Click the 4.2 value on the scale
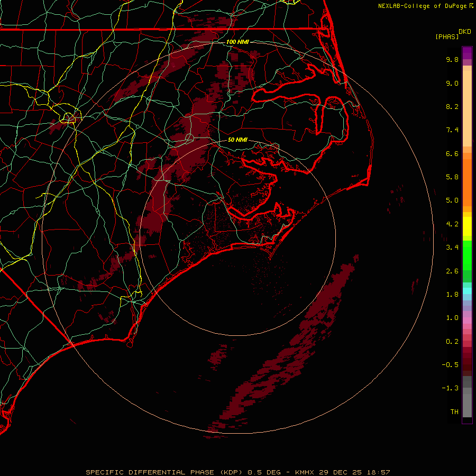The width and height of the screenshot is (476, 476). coord(452,224)
